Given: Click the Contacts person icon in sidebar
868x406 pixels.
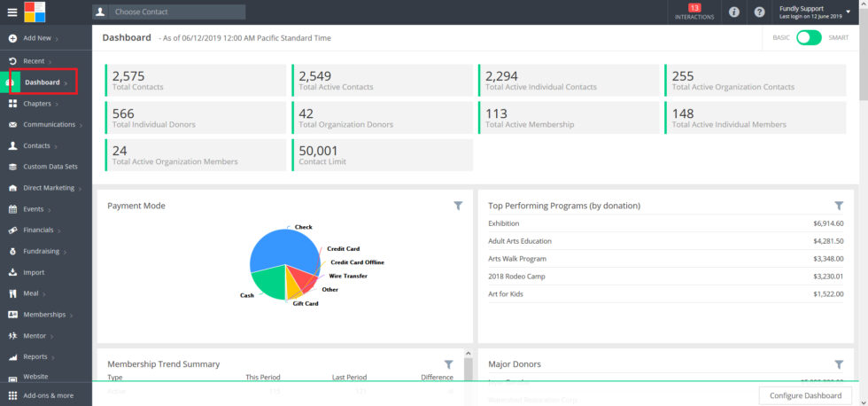Looking at the screenshot, I should [x=12, y=145].
